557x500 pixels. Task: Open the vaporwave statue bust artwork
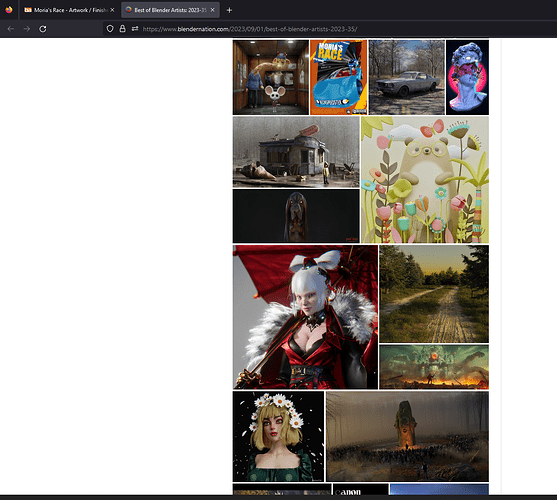pyautogui.click(x=467, y=77)
